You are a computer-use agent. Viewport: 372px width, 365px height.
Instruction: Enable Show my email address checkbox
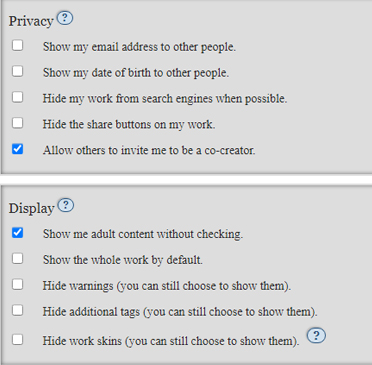(x=17, y=45)
